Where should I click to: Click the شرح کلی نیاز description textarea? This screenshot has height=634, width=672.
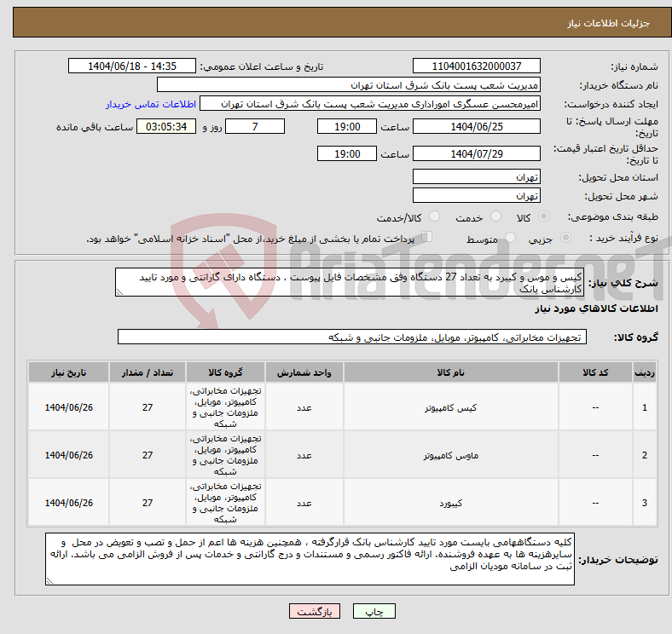point(350,282)
